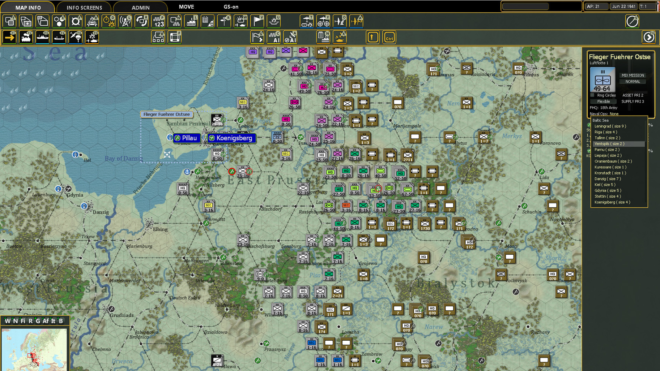Click the blue Koenigsberg label on map
Image resolution: width=660 pixels, height=371 pixels.
pyautogui.click(x=232, y=138)
